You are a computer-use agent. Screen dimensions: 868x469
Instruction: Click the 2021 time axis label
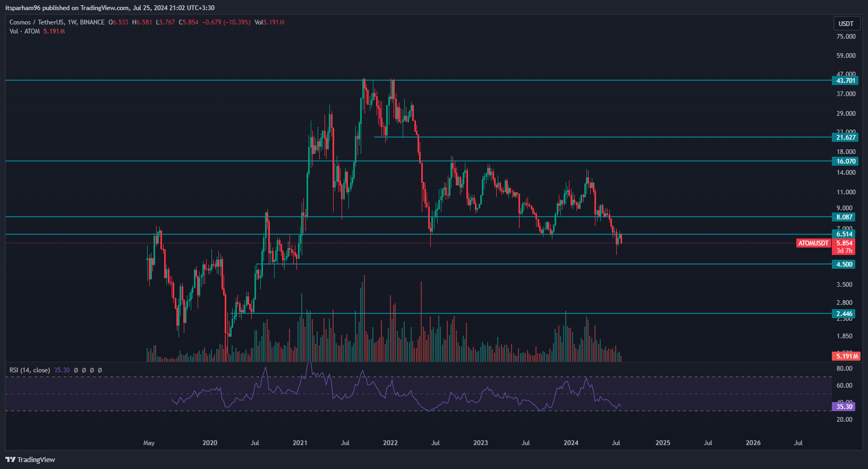point(300,443)
